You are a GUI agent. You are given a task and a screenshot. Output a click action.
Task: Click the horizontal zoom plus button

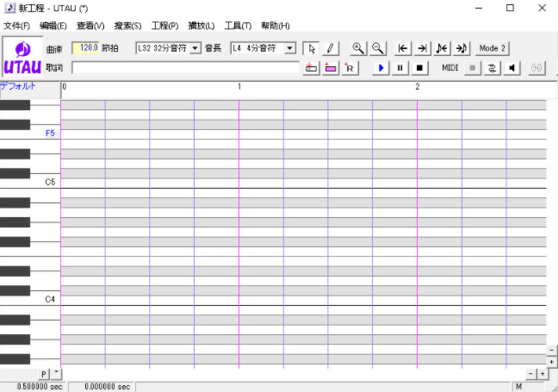542,373
